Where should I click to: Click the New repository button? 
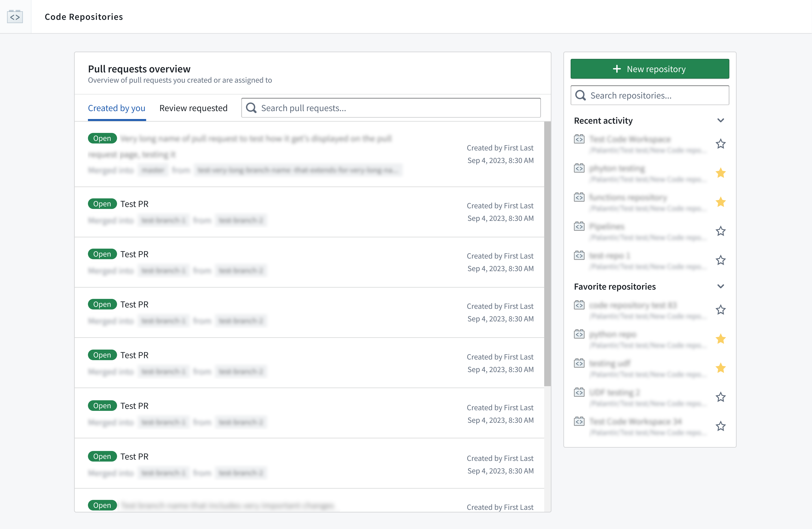[650, 69]
